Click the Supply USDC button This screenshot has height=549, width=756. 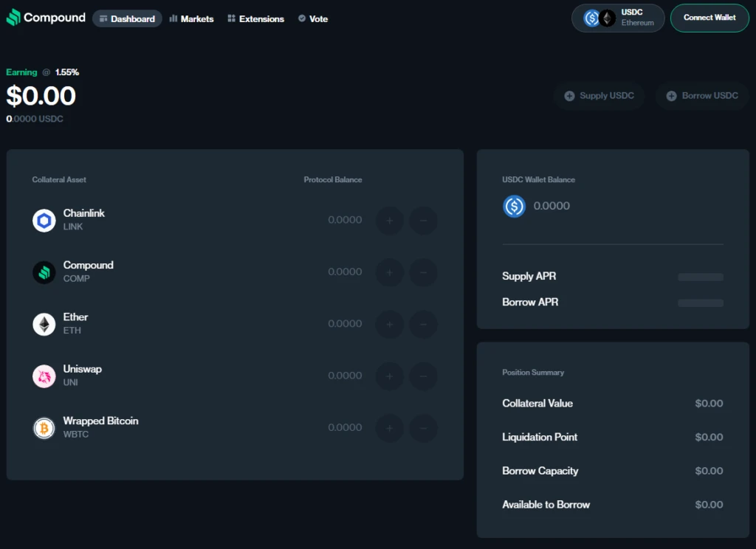[x=599, y=96]
